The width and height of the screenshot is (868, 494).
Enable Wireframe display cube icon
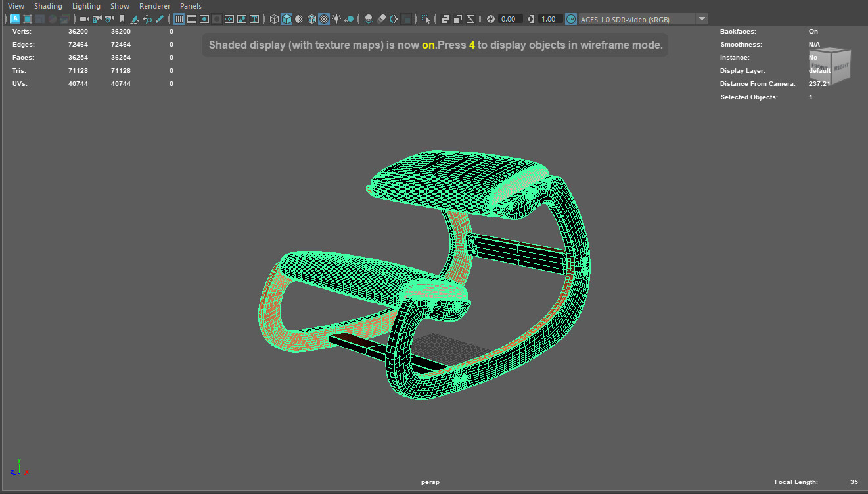274,19
